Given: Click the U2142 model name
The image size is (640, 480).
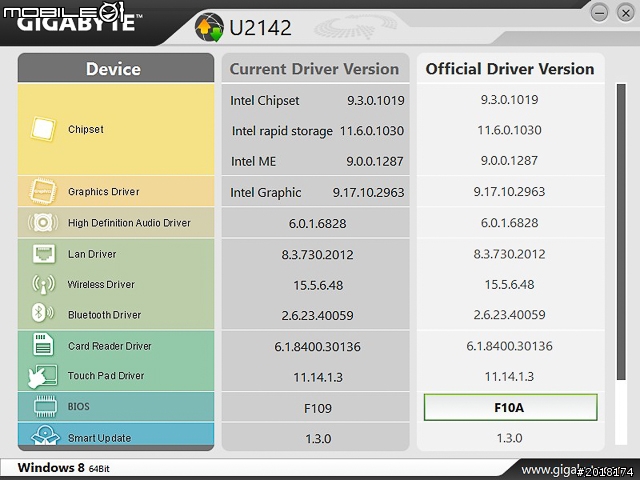Looking at the screenshot, I should pyautogui.click(x=260, y=28).
